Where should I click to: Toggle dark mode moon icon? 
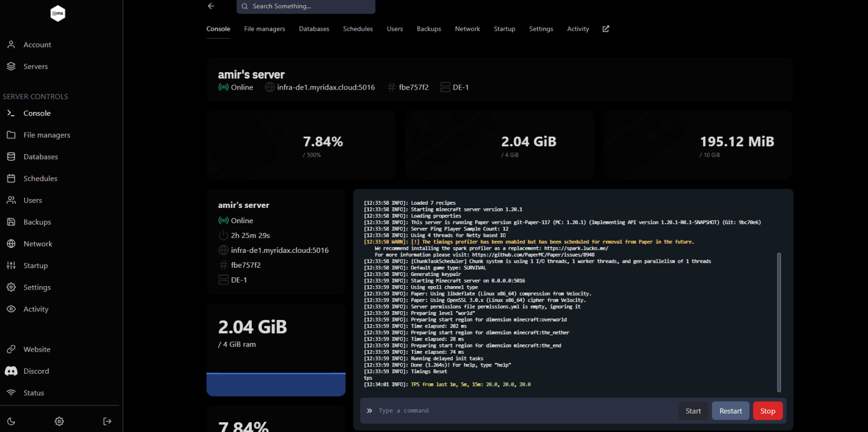tap(11, 421)
